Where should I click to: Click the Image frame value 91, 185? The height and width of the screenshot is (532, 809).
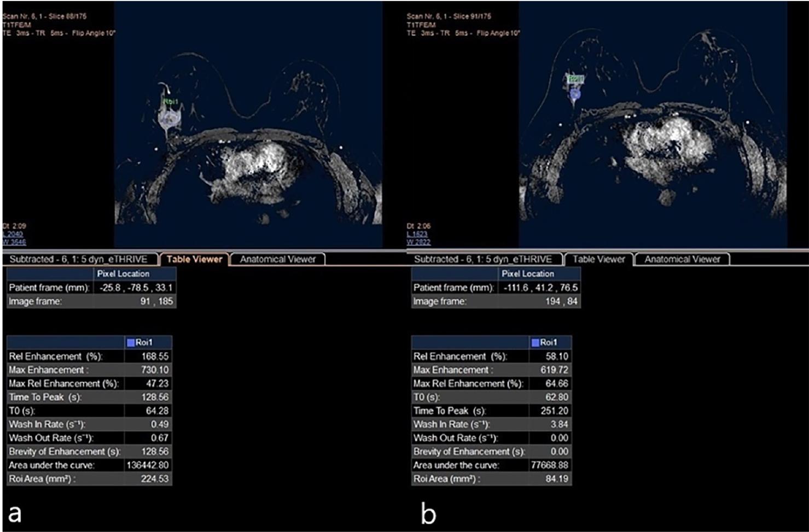coord(156,301)
